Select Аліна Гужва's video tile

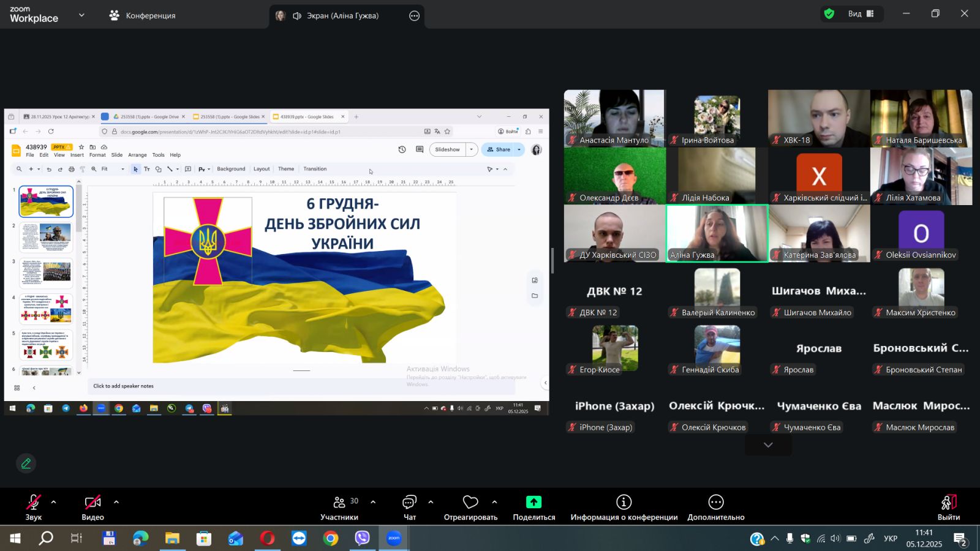717,233
